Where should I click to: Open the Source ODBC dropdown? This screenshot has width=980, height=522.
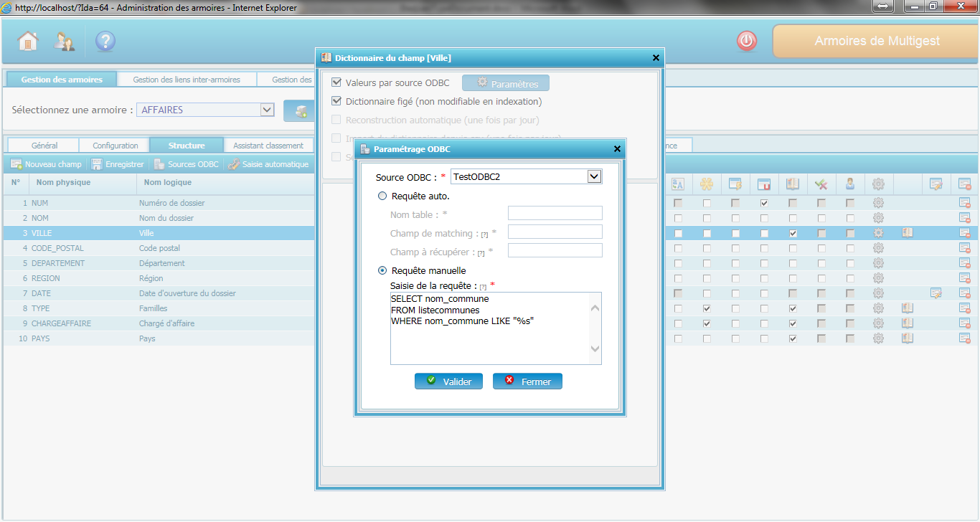(x=594, y=176)
